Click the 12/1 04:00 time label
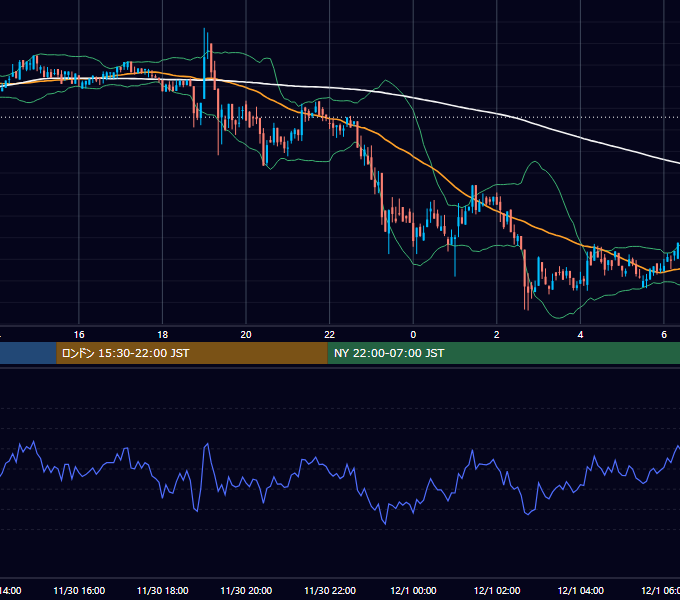This screenshot has height=600, width=680. [x=581, y=590]
